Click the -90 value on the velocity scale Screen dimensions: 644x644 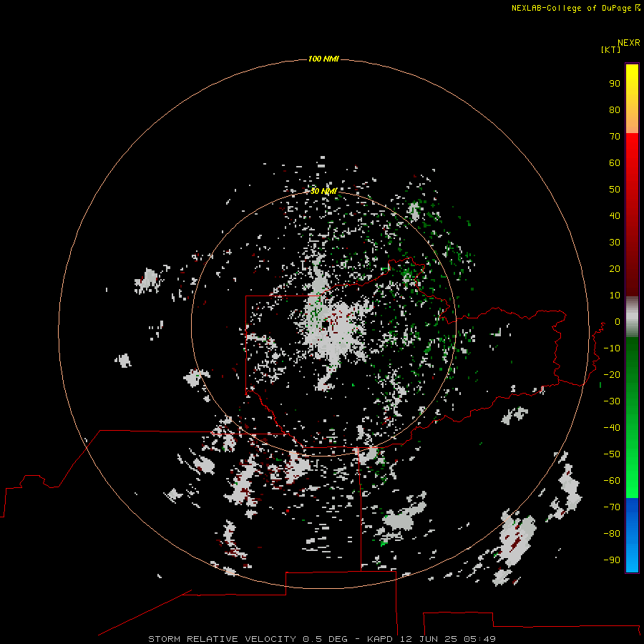pos(612,560)
